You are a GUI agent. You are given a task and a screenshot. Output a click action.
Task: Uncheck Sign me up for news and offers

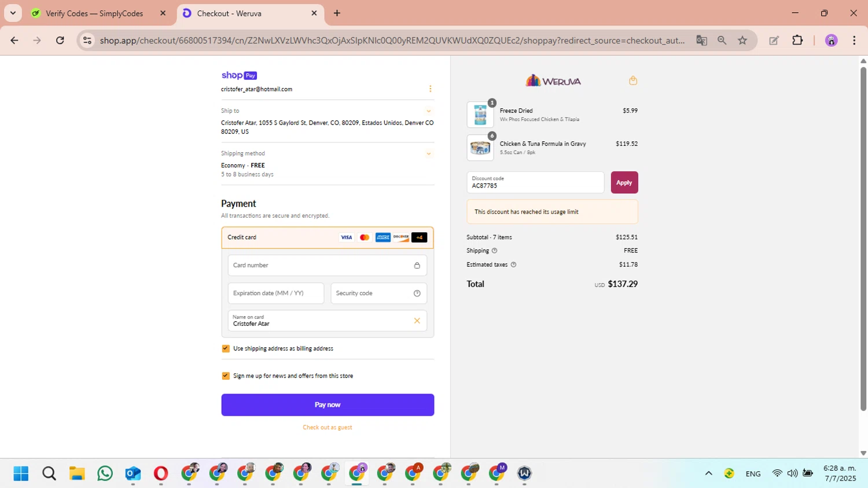(226, 376)
